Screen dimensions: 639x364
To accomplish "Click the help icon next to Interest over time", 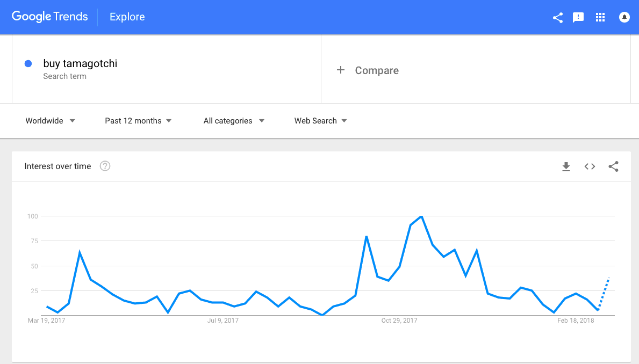I will click(105, 166).
